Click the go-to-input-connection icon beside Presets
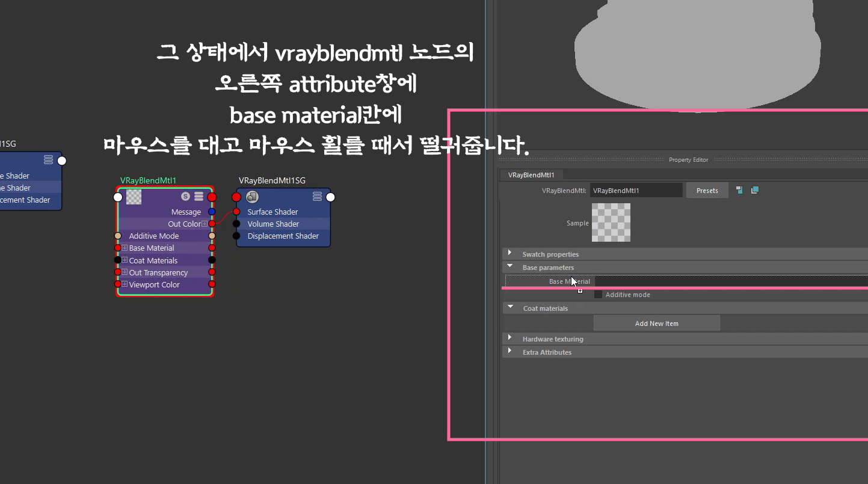 pos(739,190)
